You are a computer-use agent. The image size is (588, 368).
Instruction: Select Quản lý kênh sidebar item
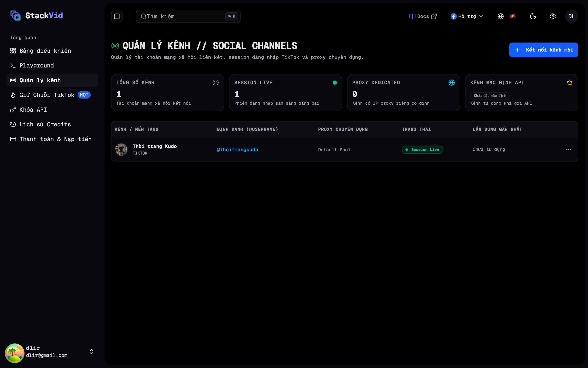[52, 80]
